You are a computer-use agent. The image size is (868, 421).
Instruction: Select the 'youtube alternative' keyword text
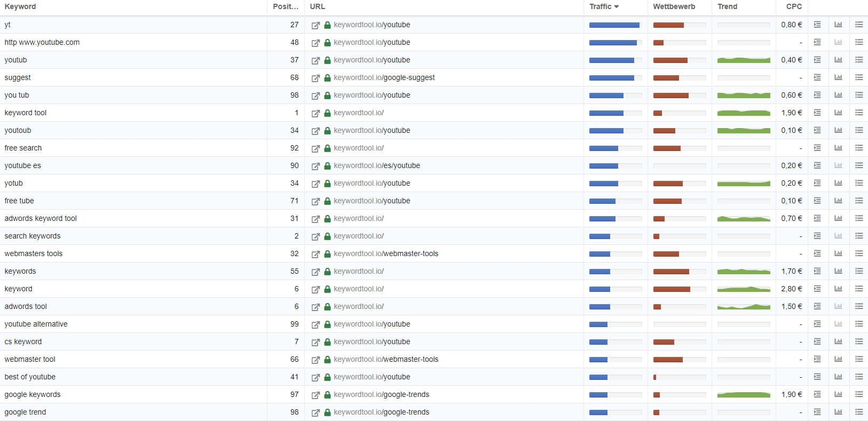[36, 324]
